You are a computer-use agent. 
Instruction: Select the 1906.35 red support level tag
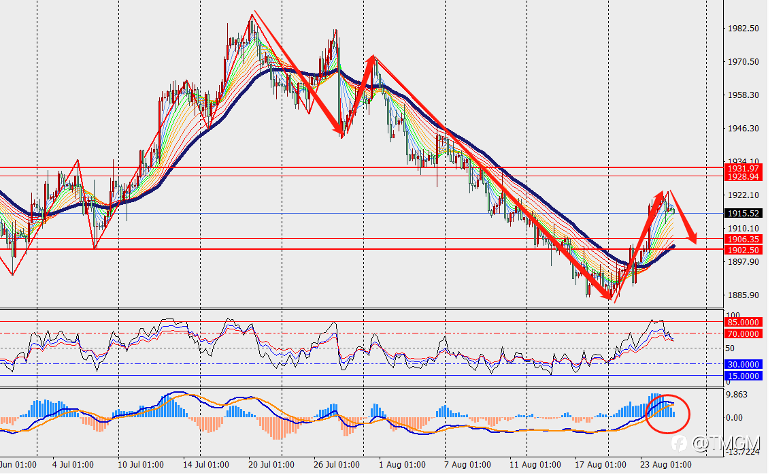(743, 239)
